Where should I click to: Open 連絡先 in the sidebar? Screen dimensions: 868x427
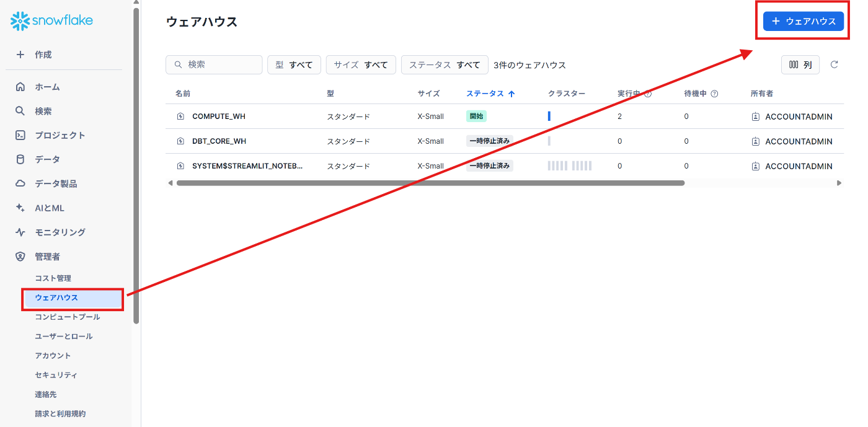(x=46, y=394)
